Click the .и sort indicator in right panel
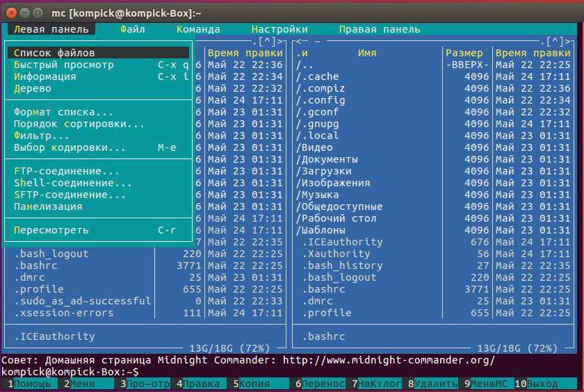Viewport: 584px width, 392px height. (x=302, y=53)
